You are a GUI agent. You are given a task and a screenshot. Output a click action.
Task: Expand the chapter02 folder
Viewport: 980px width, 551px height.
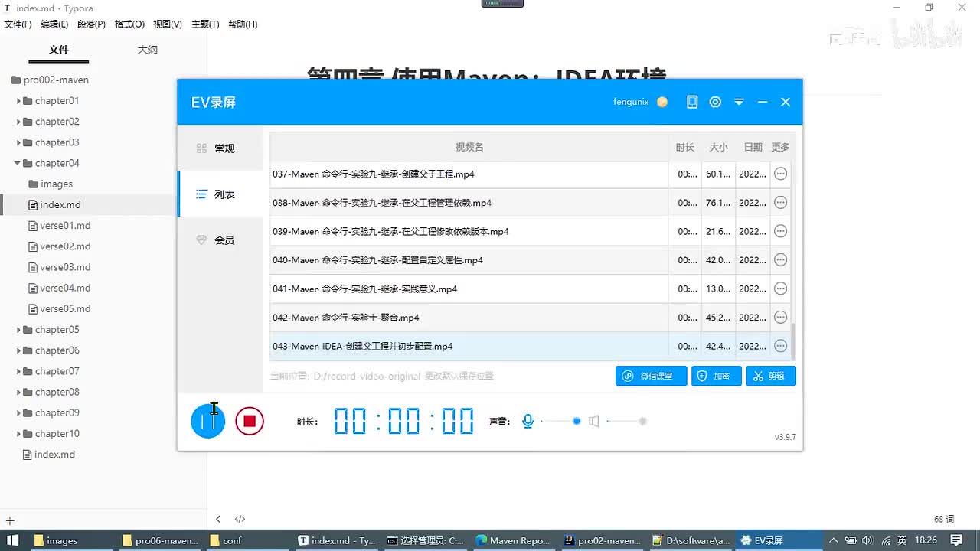click(x=19, y=122)
